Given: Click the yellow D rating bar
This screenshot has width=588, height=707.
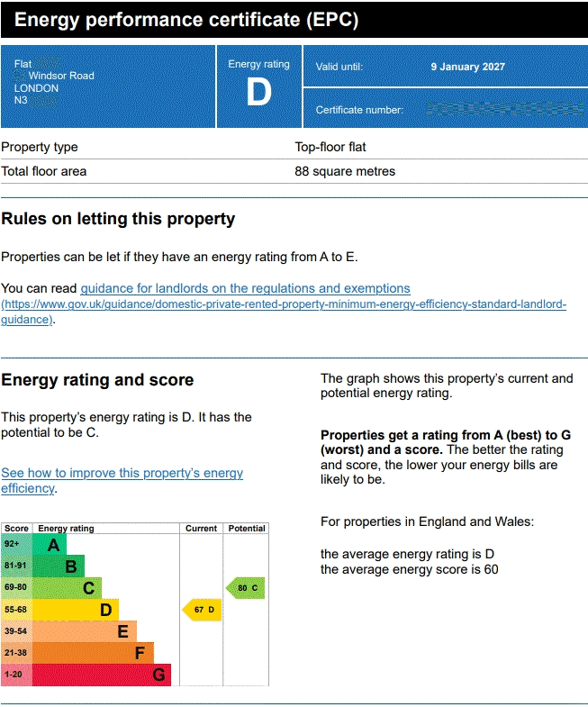Looking at the screenshot, I should click(76, 610).
